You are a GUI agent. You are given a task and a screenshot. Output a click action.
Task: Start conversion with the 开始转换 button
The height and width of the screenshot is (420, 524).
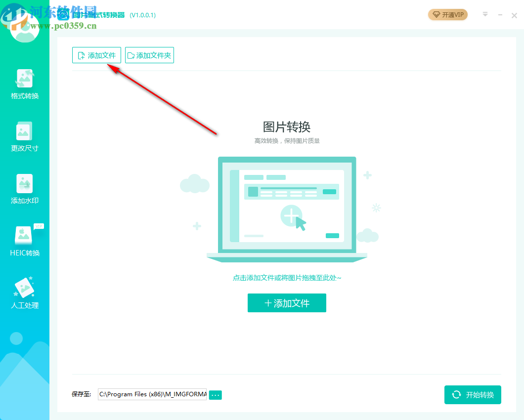[473, 395]
